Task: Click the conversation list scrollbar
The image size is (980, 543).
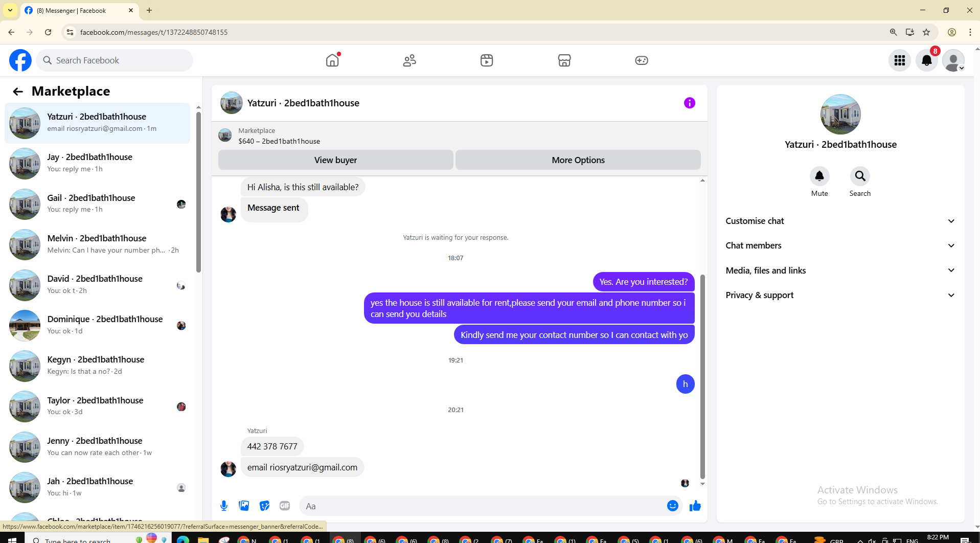Action: 198,193
